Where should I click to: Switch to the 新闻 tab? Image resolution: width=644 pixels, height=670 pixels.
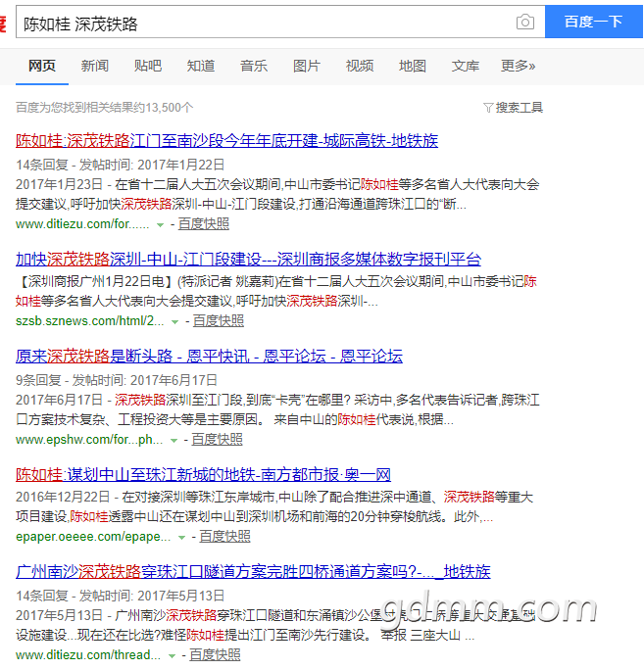tap(95, 66)
